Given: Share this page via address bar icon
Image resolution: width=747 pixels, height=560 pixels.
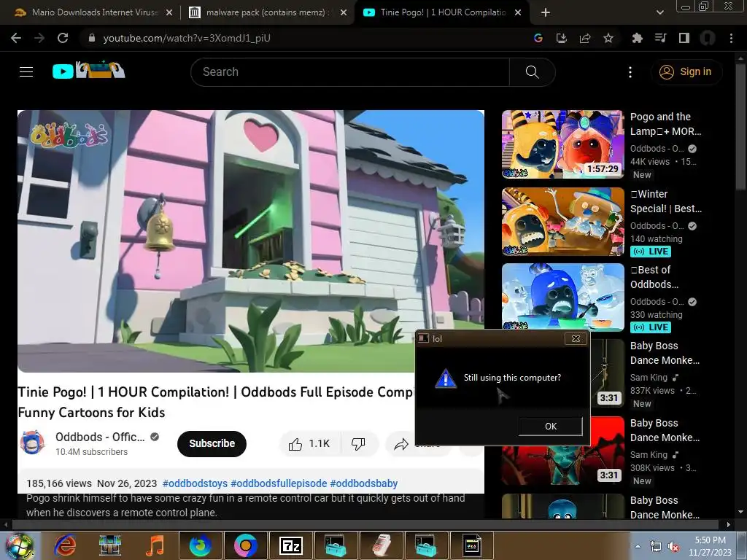Looking at the screenshot, I should (585, 38).
